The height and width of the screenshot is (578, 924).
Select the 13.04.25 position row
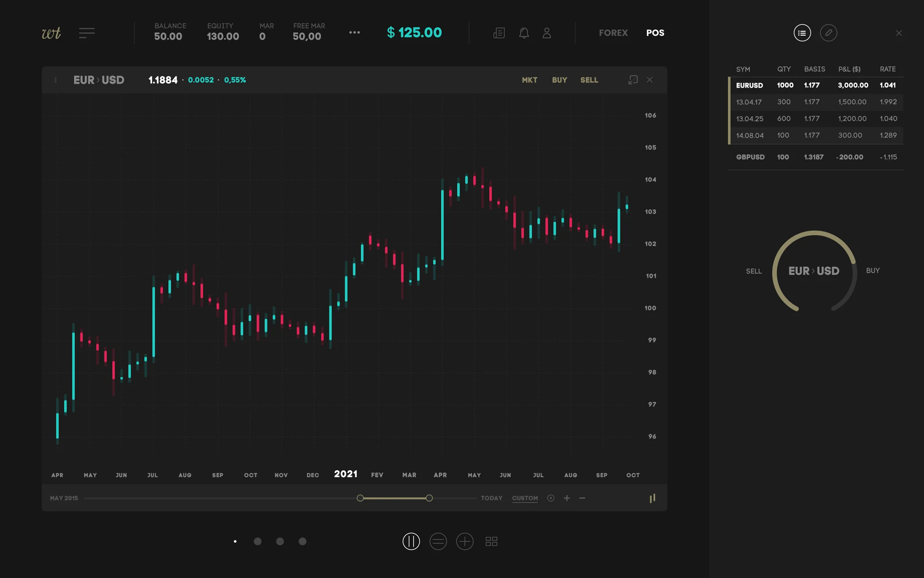[x=816, y=119]
